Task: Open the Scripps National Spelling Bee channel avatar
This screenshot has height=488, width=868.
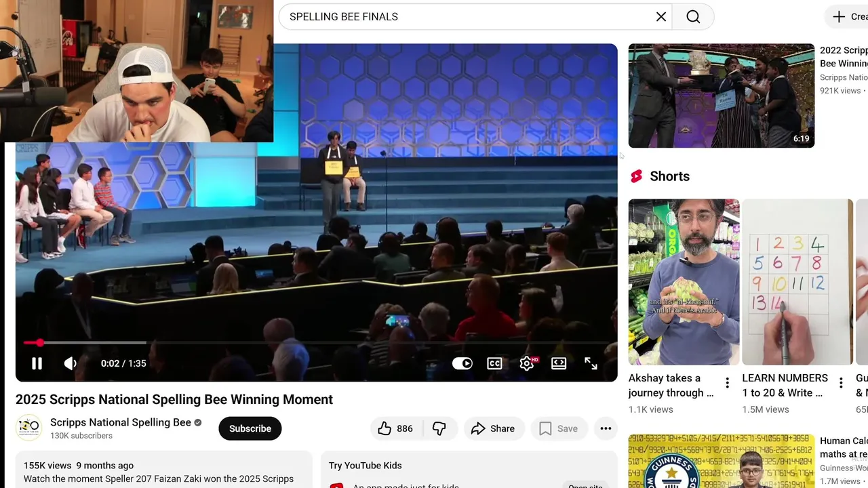Action: click(x=28, y=428)
